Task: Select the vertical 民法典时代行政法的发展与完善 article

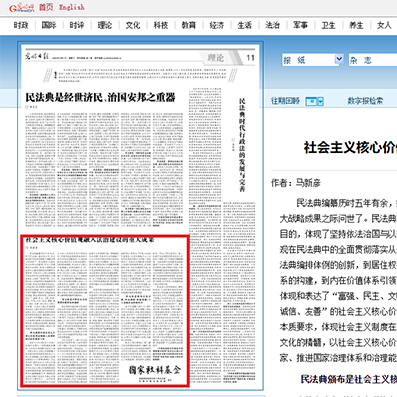Action: pyautogui.click(x=242, y=145)
